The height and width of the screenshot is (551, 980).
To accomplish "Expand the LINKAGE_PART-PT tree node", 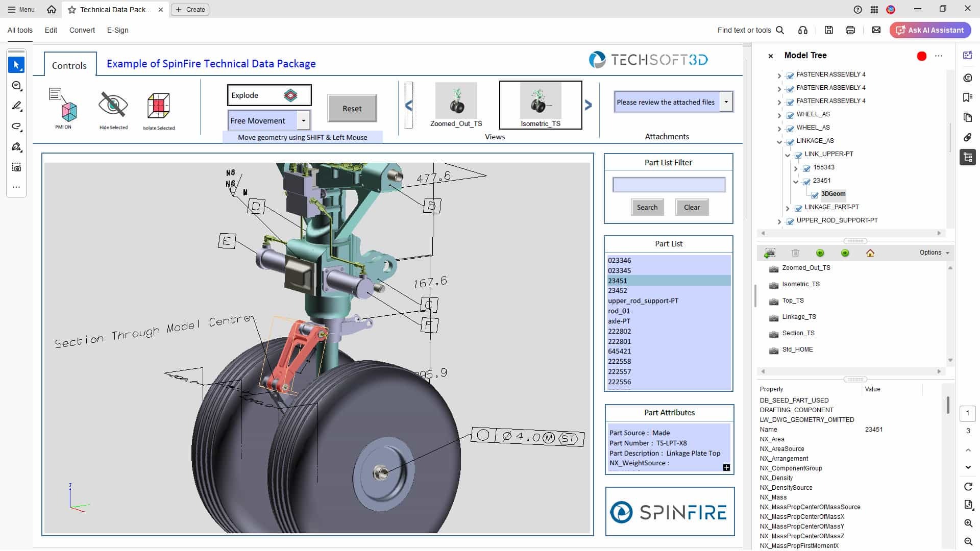I will (x=787, y=208).
